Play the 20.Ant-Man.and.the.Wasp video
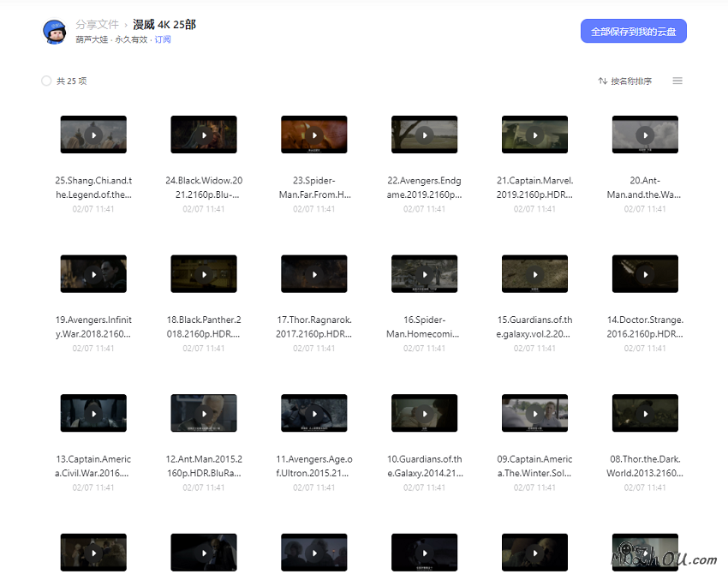The image size is (728, 580). click(x=645, y=135)
